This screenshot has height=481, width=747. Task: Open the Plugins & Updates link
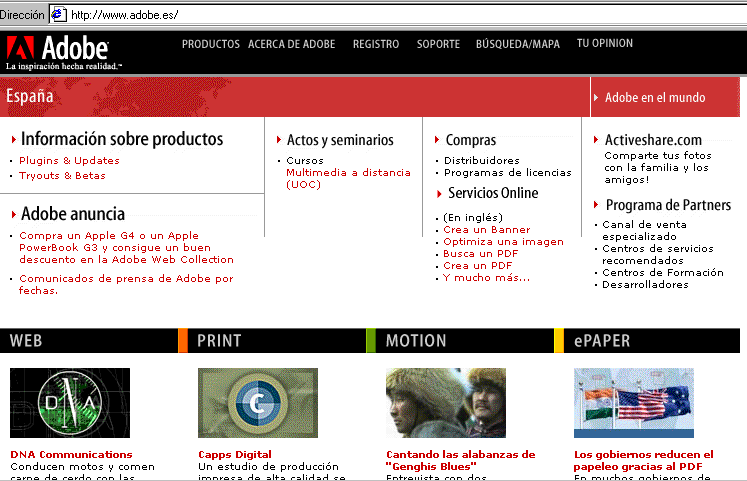click(x=69, y=160)
